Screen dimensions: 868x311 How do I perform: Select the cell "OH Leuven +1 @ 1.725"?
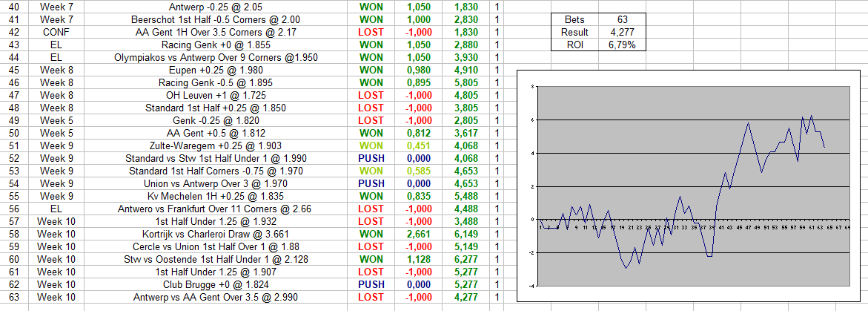(216, 95)
